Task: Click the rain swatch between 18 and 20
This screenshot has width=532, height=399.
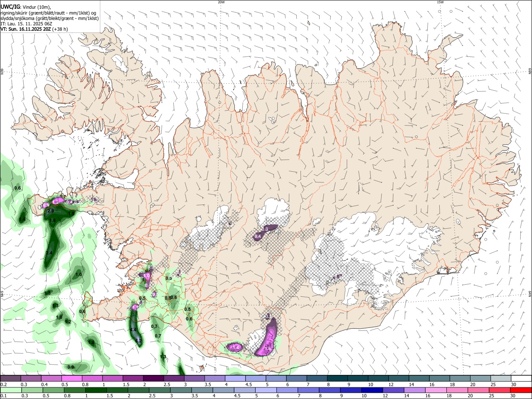Action: [x=457, y=390]
